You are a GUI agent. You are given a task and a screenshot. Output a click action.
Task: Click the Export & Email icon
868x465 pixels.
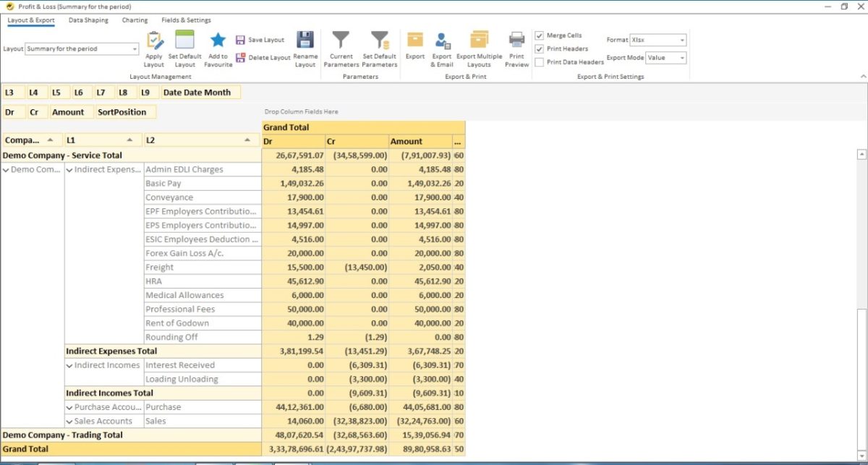pyautogui.click(x=442, y=41)
